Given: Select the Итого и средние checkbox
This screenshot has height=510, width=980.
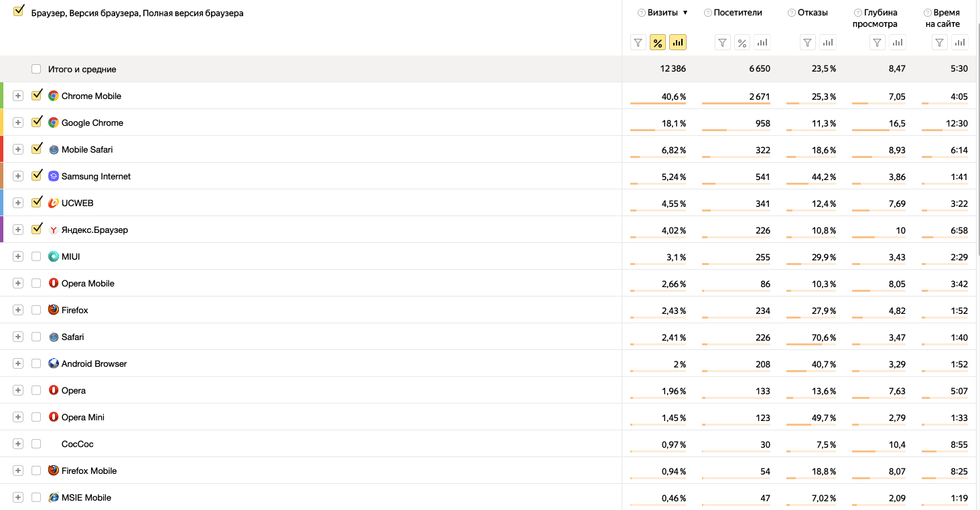Looking at the screenshot, I should pos(36,69).
